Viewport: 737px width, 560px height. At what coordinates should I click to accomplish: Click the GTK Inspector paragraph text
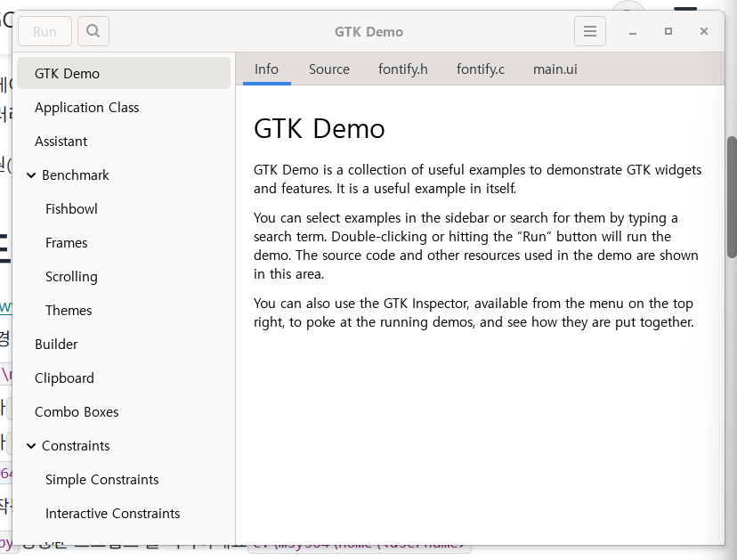474,312
